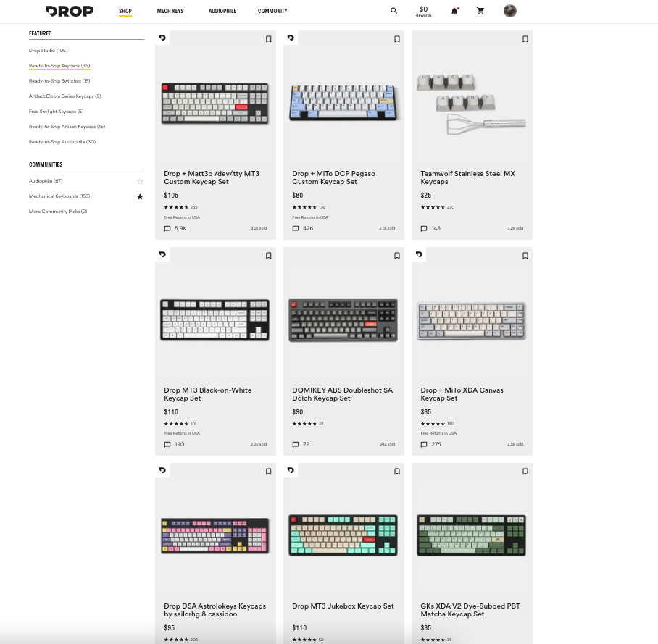Viewport: 658px width, 644px height.
Task: Click Drop badge on MiTo DCP Pegaso card
Action: 291,38
